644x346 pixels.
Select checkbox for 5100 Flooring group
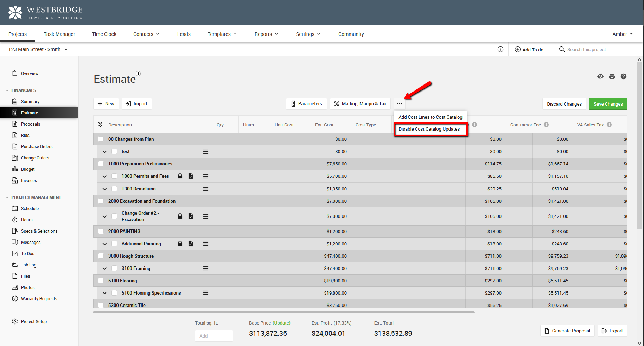click(101, 281)
